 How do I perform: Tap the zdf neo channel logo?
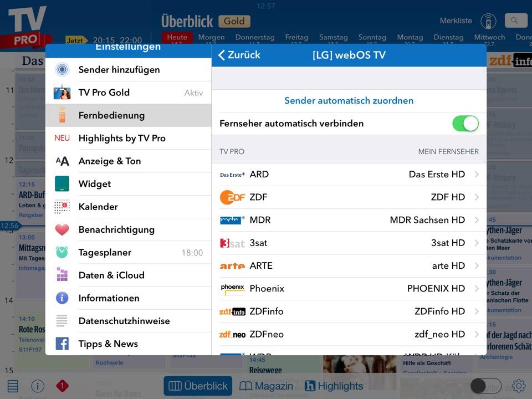click(x=232, y=335)
